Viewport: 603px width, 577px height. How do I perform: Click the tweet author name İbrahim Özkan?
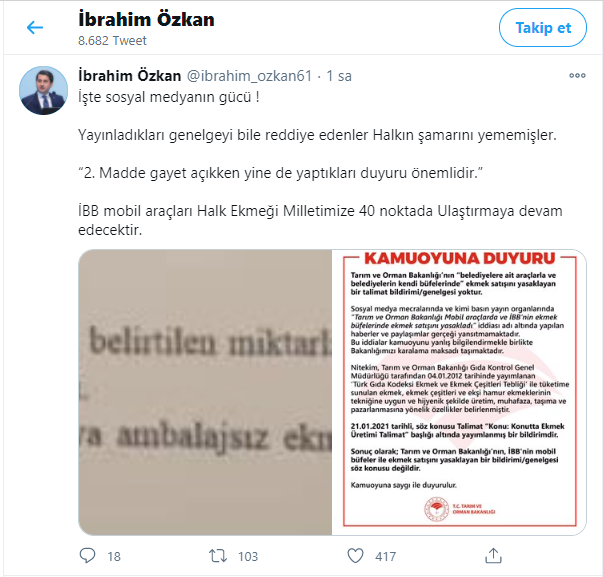coord(130,76)
